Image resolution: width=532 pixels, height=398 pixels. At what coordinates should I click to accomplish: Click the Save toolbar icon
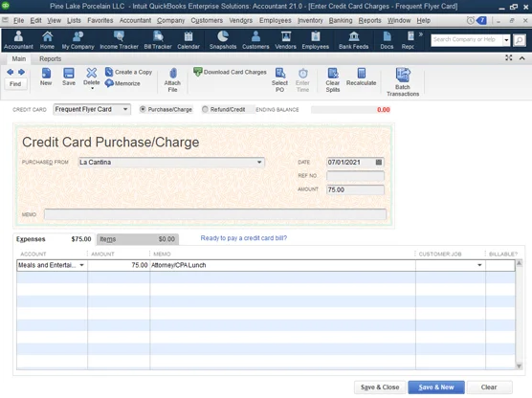coord(69,77)
